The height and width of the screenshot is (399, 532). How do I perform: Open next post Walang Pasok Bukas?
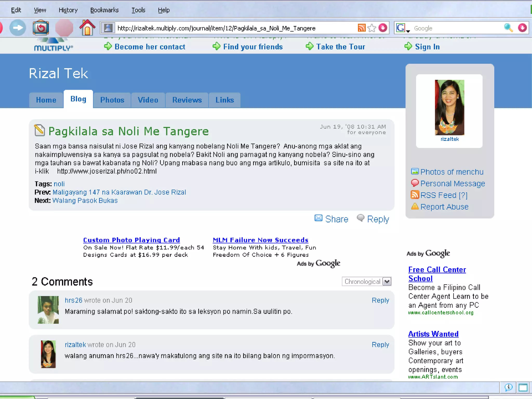85,200
